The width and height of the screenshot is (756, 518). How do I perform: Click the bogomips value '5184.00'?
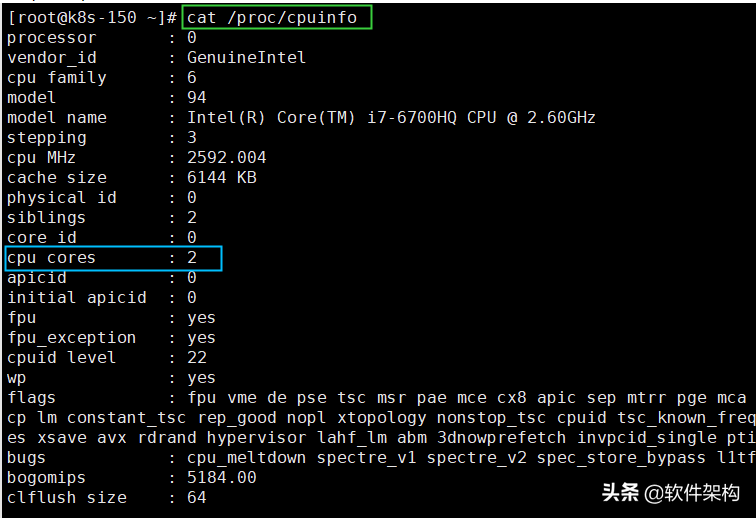[x=222, y=478]
